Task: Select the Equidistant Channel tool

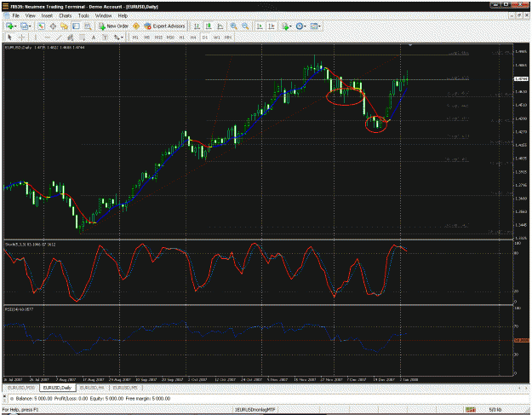Action: click(x=71, y=37)
